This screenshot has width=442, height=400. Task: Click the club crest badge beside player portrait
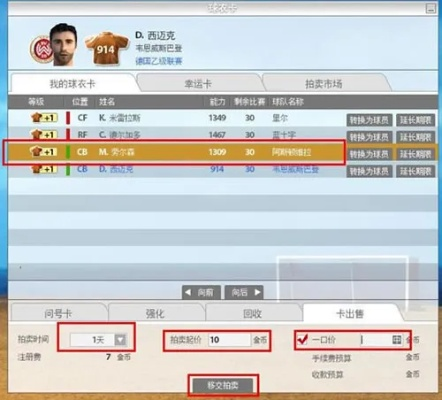click(41, 50)
